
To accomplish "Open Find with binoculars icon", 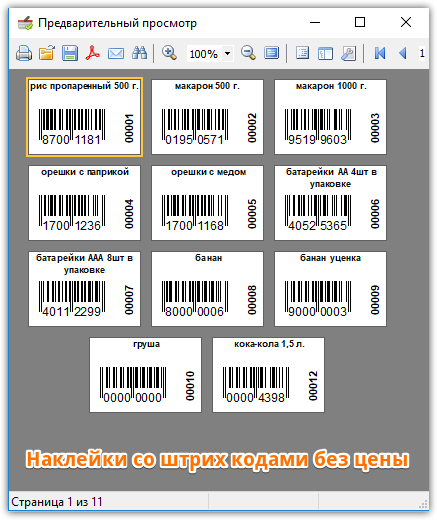I will pos(139,53).
